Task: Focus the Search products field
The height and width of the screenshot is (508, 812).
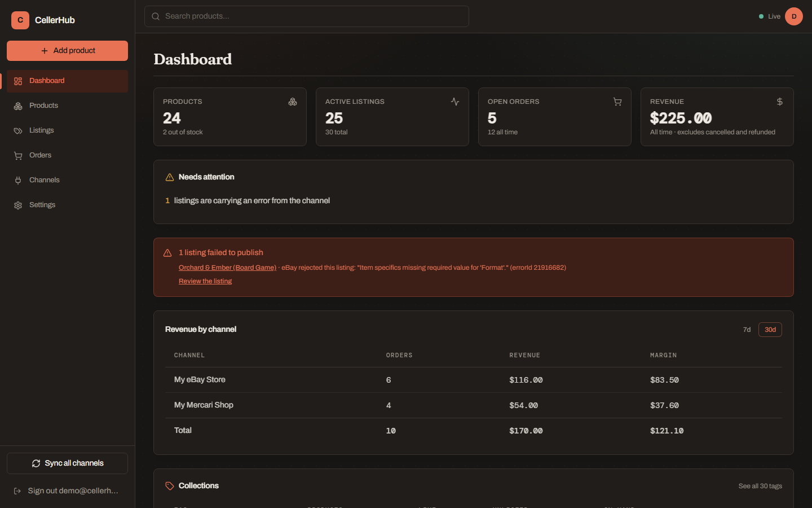Action: (307, 16)
